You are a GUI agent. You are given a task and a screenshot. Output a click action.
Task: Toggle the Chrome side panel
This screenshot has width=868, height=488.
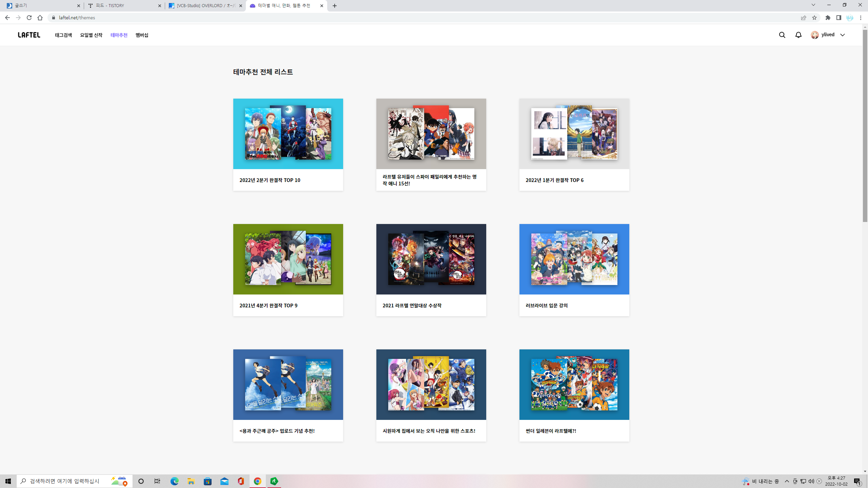(x=839, y=18)
